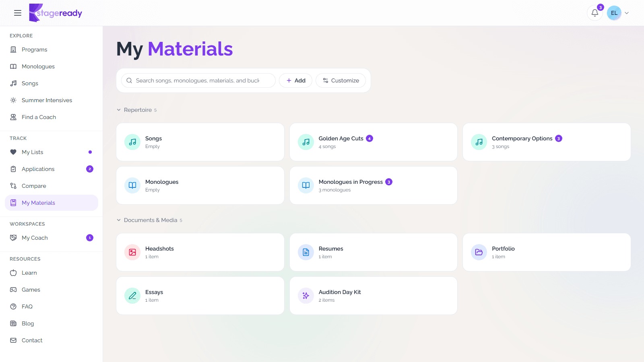644x362 pixels.
Task: Open Find a Coach
Action: point(52,117)
